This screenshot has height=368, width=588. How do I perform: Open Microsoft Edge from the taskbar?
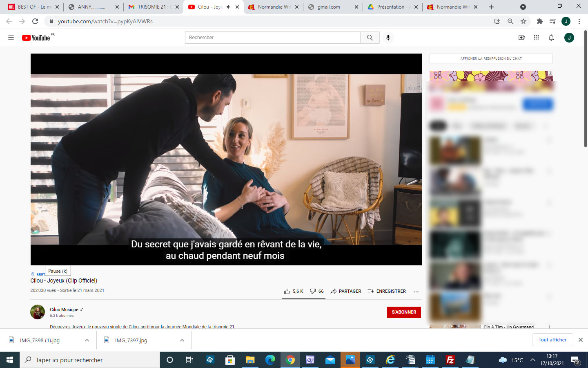[270, 360]
